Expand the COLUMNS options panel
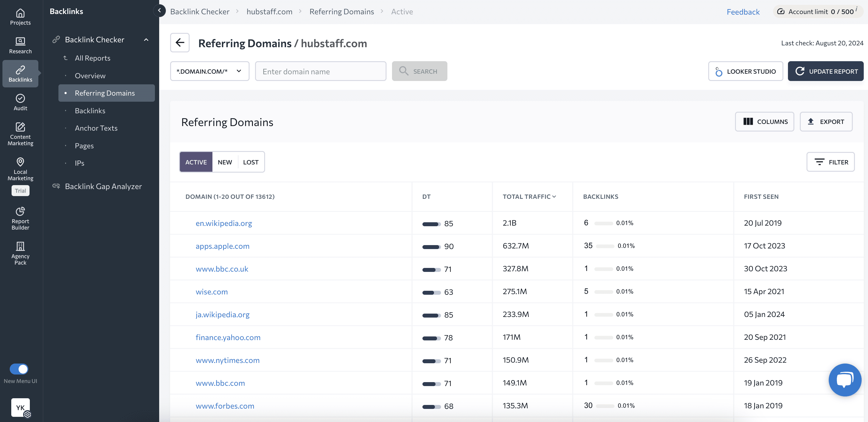The image size is (868, 422). (x=765, y=121)
